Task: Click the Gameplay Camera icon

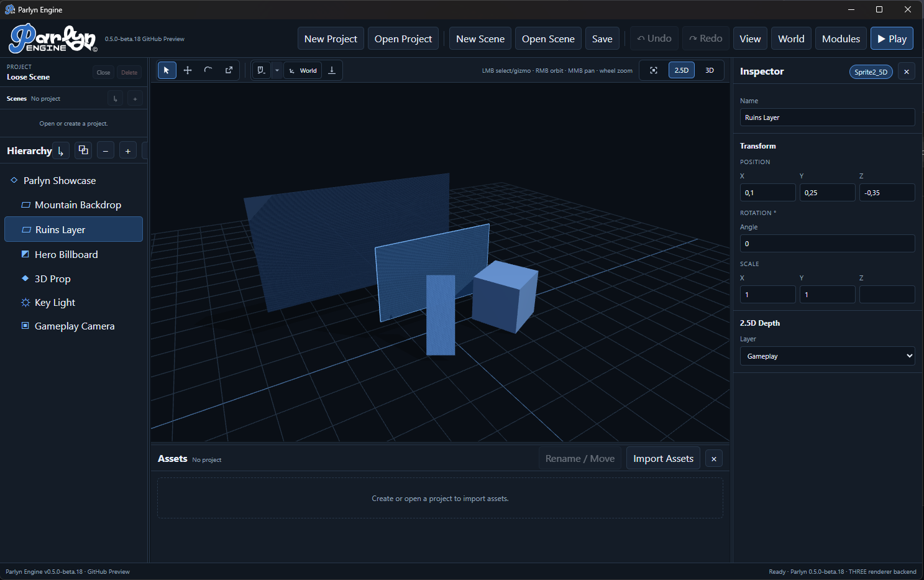Action: click(x=25, y=326)
